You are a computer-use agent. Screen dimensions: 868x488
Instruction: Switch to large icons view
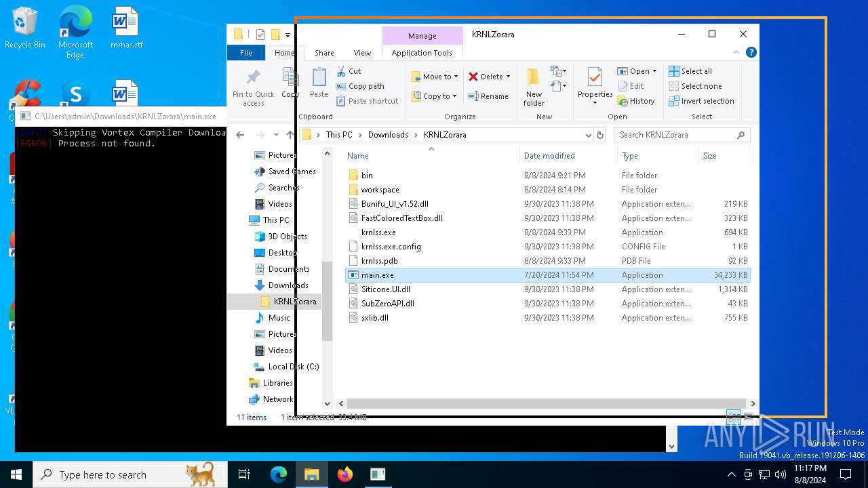tap(748, 417)
